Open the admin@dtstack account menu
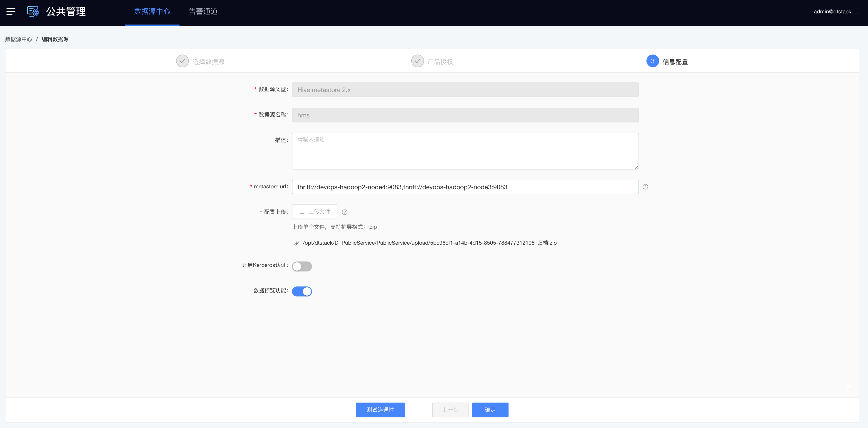Viewport: 868px width, 428px height. 836,11
